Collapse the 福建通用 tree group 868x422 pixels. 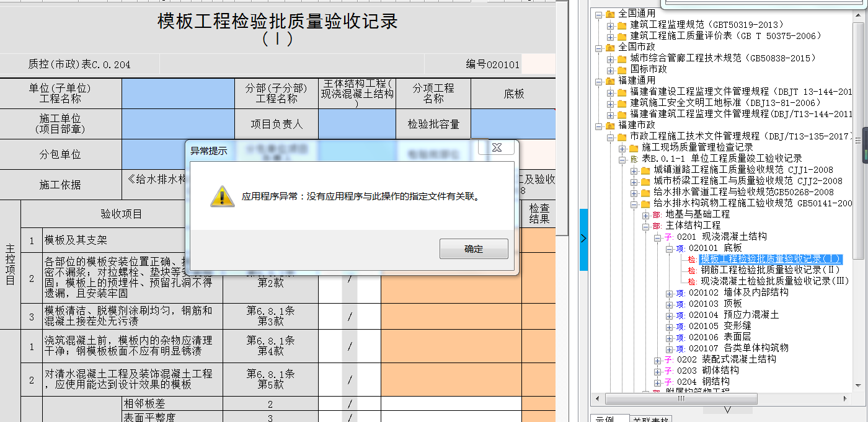click(598, 81)
